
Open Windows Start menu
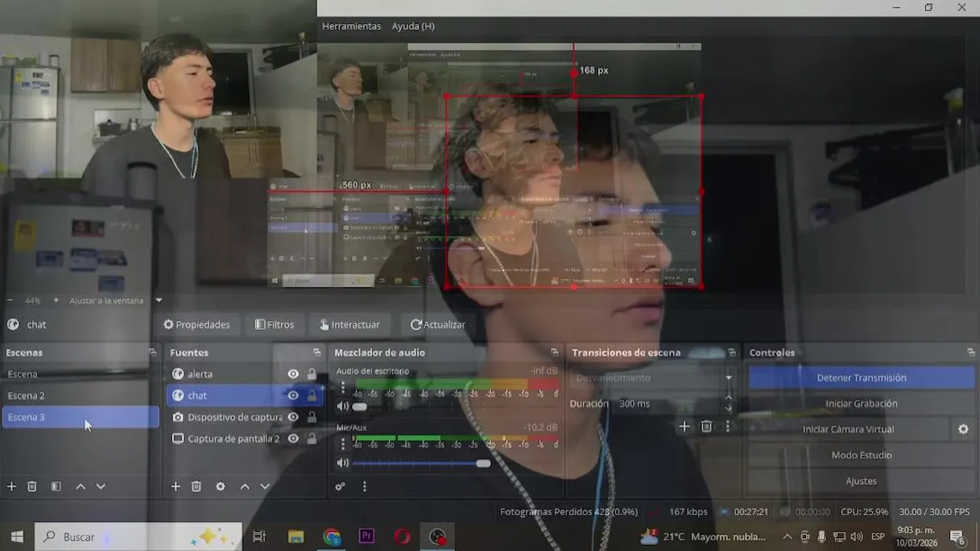tap(17, 536)
